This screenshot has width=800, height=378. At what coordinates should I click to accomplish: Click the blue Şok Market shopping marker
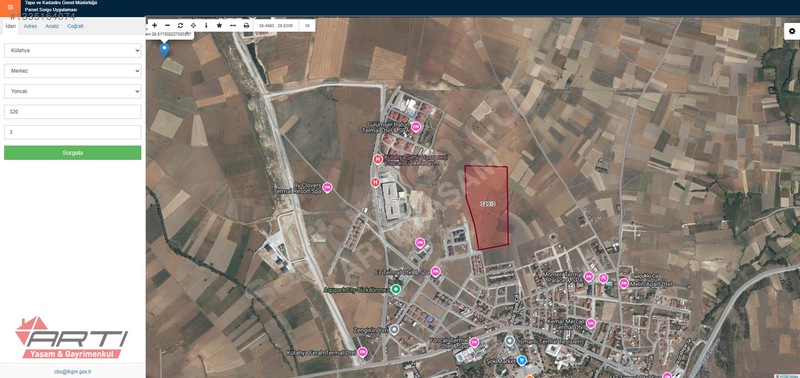(521, 360)
